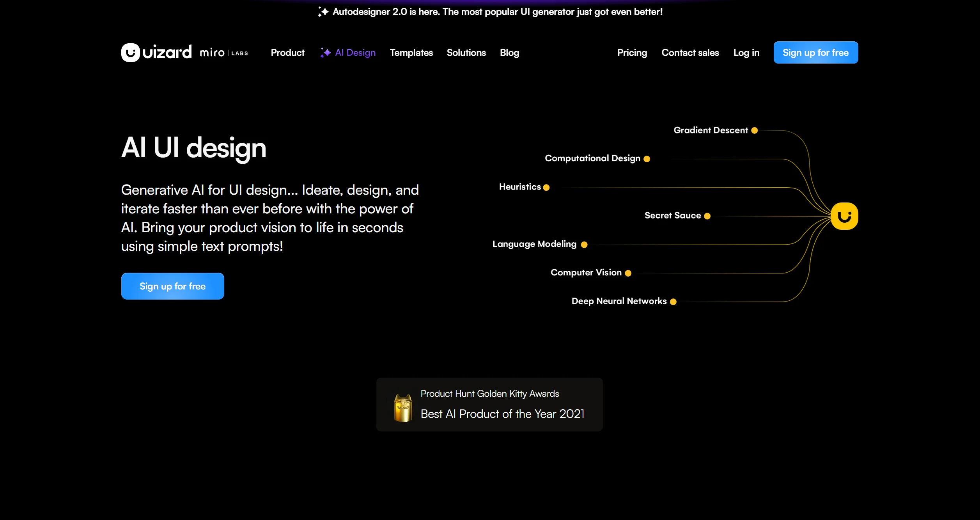980x520 pixels.
Task: Click the Log in link
Action: tap(746, 53)
